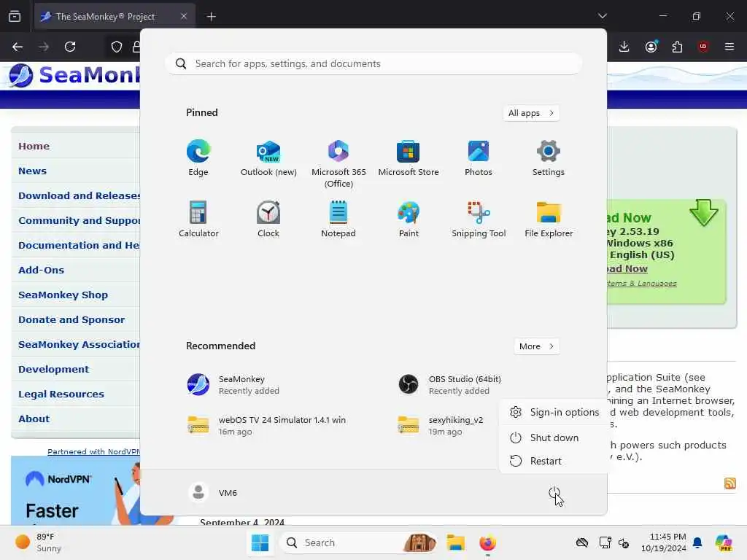Open Development sidebar link
This screenshot has height=560, width=747.
tap(53, 369)
